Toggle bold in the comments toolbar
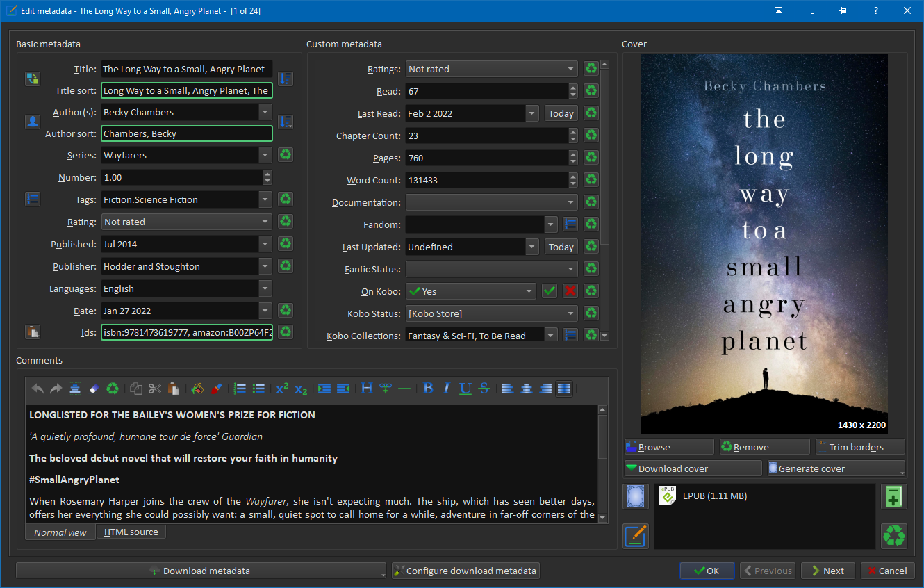The image size is (924, 588). pyautogui.click(x=428, y=389)
